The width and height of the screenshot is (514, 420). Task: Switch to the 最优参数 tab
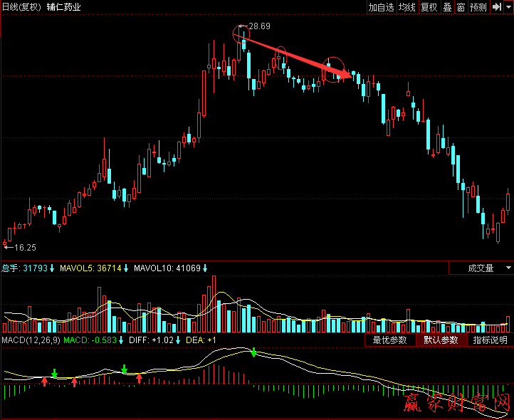389,340
